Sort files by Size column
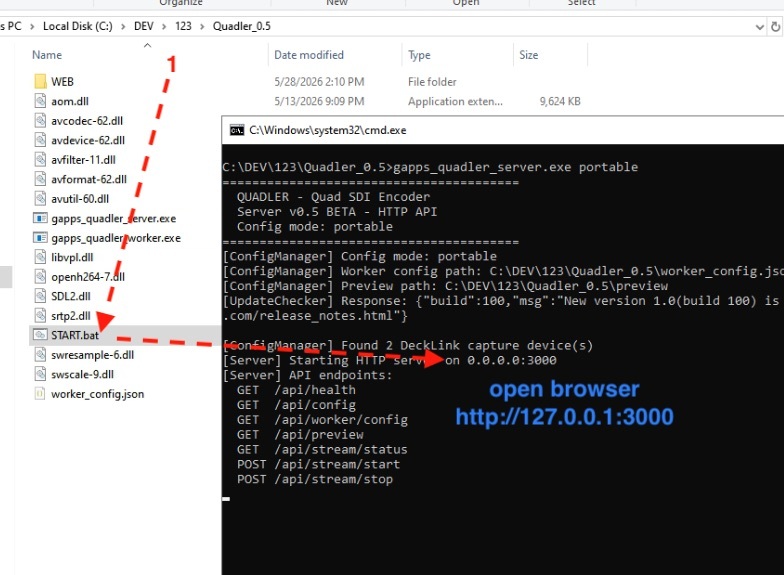 click(528, 55)
